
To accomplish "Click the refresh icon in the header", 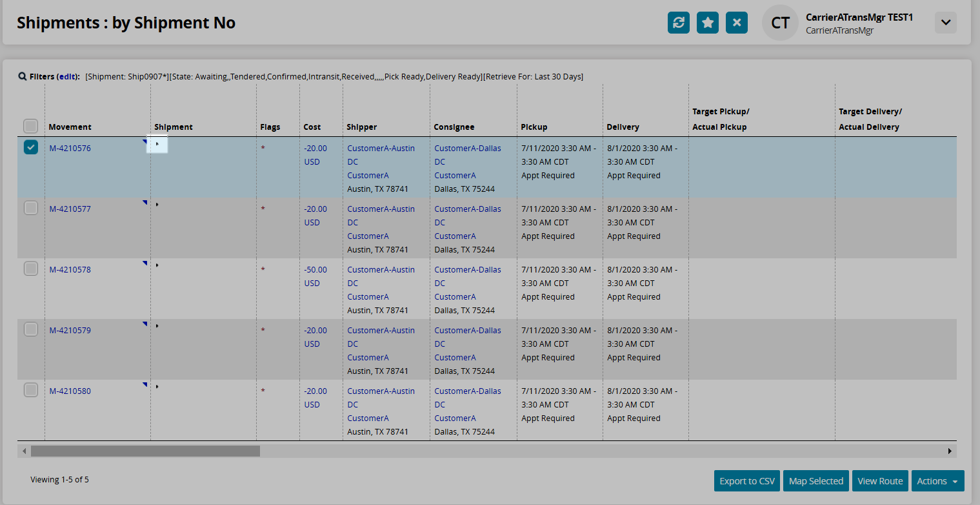I will (678, 23).
